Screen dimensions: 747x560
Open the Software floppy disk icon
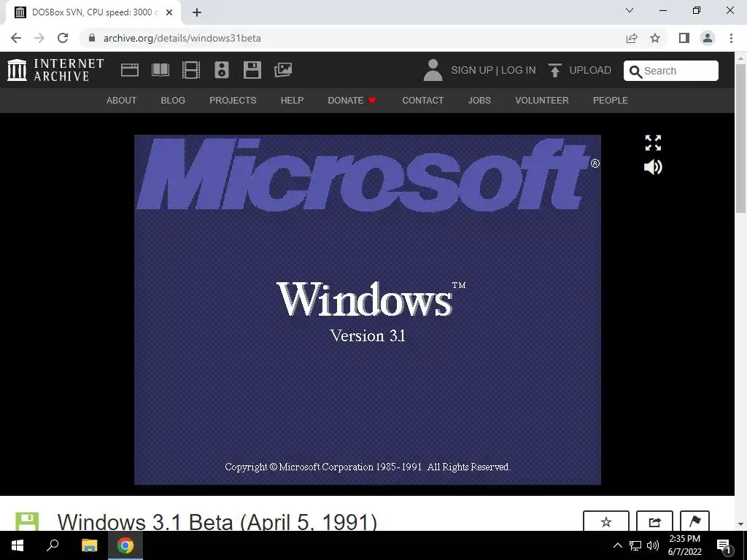pyautogui.click(x=252, y=70)
